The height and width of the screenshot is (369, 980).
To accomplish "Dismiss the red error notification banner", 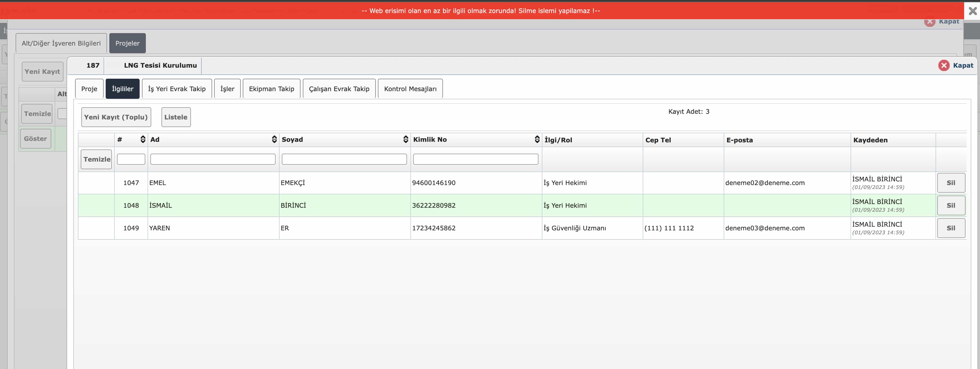I will pos(972,11).
